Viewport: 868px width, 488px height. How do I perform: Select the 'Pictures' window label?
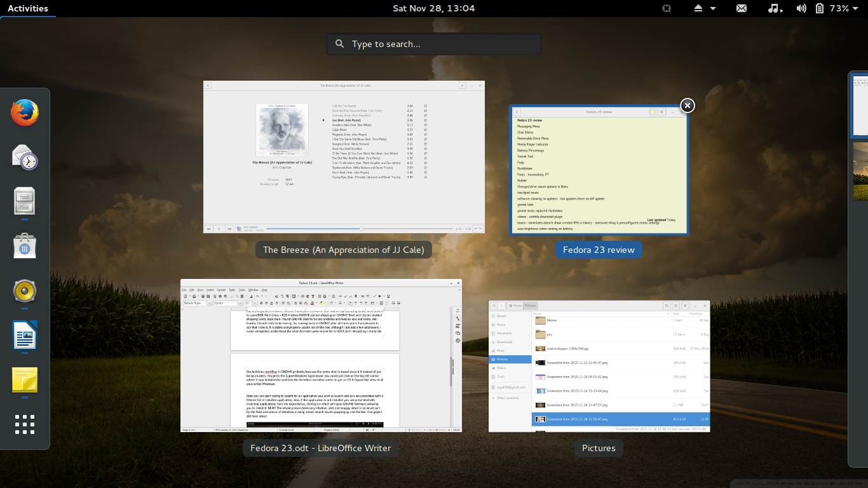click(x=599, y=448)
